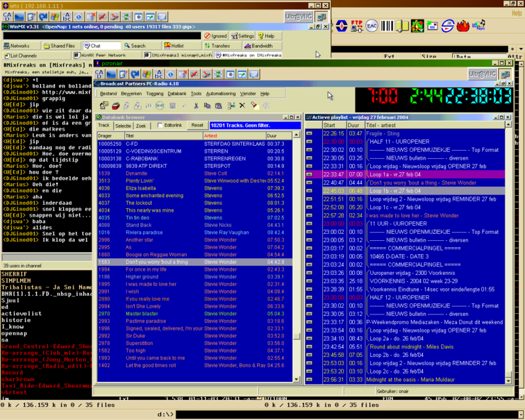Switch to Zoek tab in Databank browser
The image size is (525, 420).
[141, 126]
